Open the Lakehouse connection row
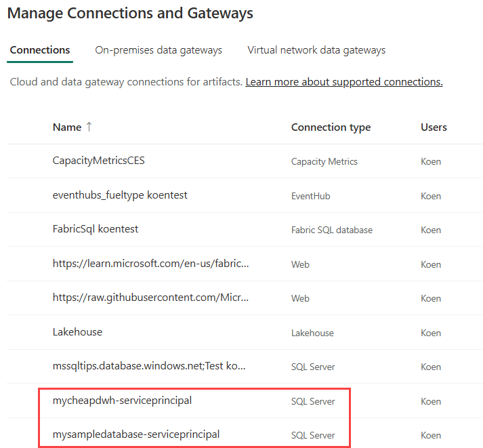The image size is (483, 448). click(x=77, y=332)
